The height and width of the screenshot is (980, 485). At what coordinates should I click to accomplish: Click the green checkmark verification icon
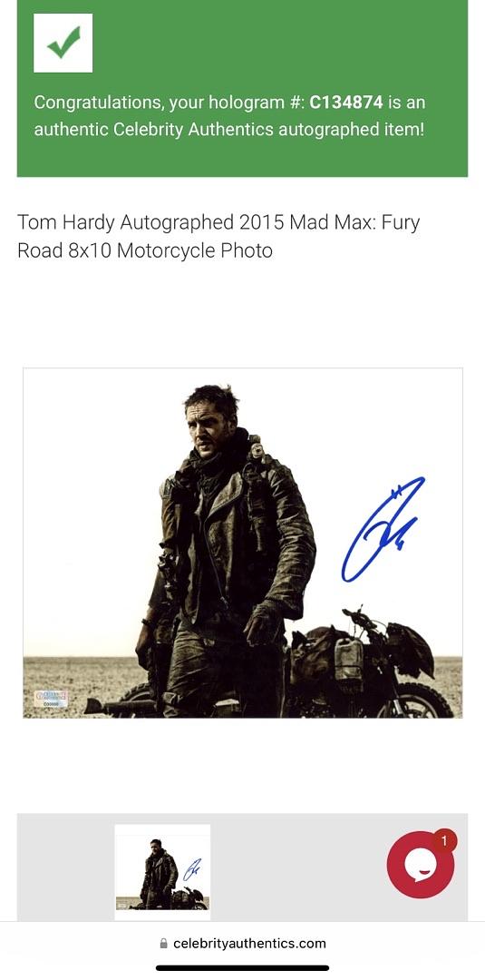tap(63, 44)
